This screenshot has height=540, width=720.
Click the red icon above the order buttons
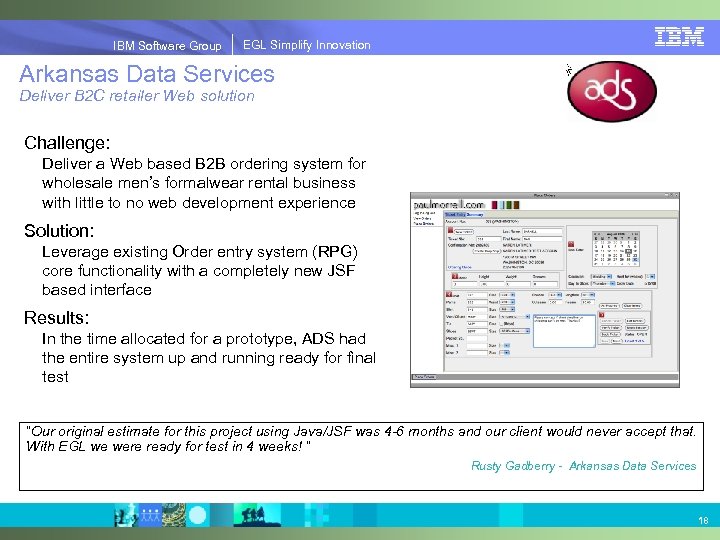[x=602, y=315]
